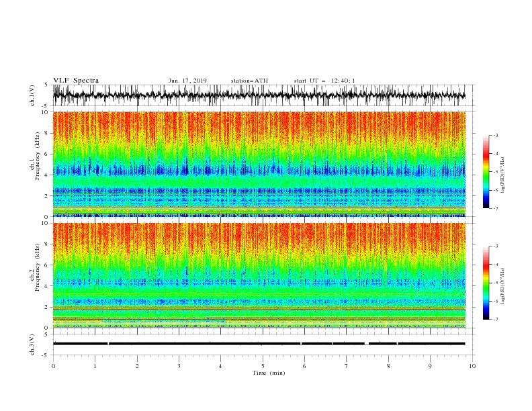
Task: Click the "Time (min)" axis label
Action: [x=269, y=373]
